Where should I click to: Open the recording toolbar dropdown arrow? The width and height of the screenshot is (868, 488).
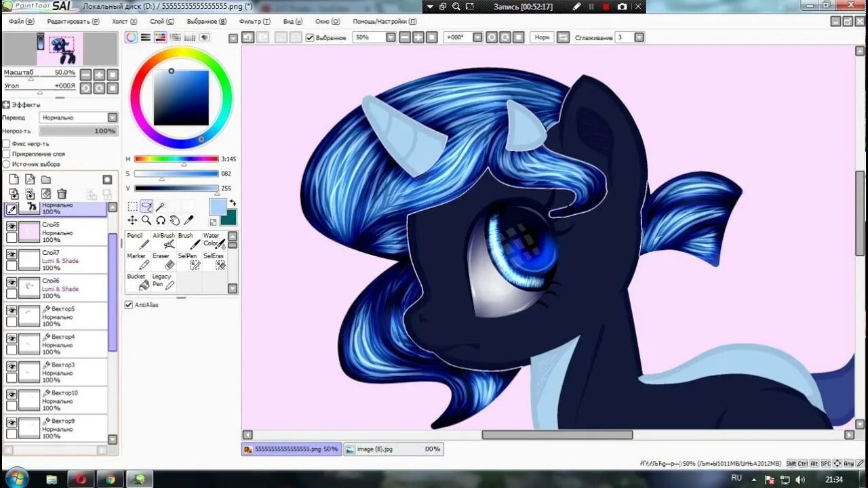429,6
